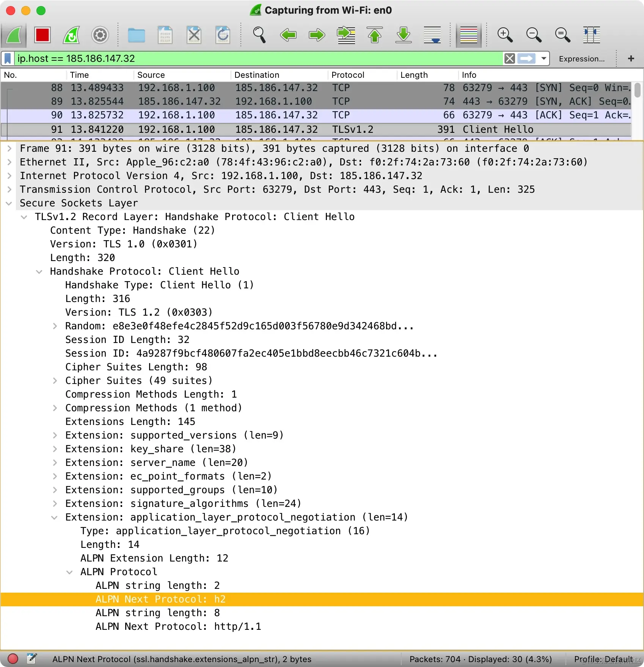
Task: Toggle auto-scroll during live capture
Action: point(432,35)
